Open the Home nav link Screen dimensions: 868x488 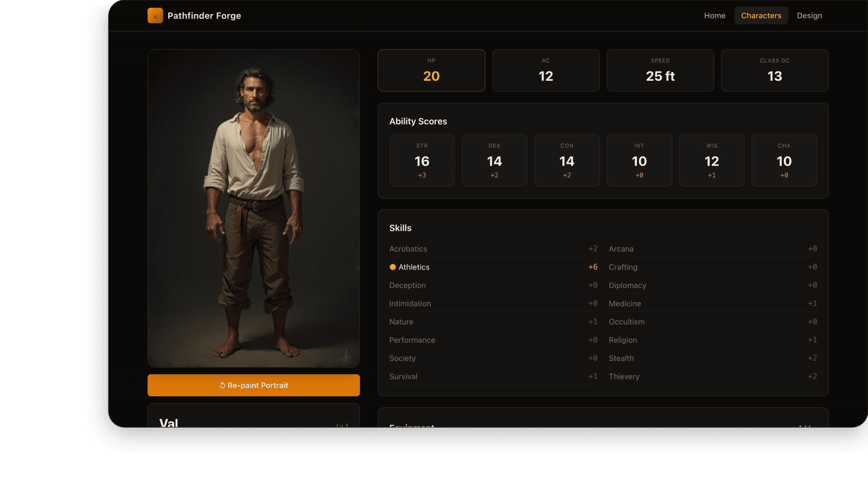point(714,16)
